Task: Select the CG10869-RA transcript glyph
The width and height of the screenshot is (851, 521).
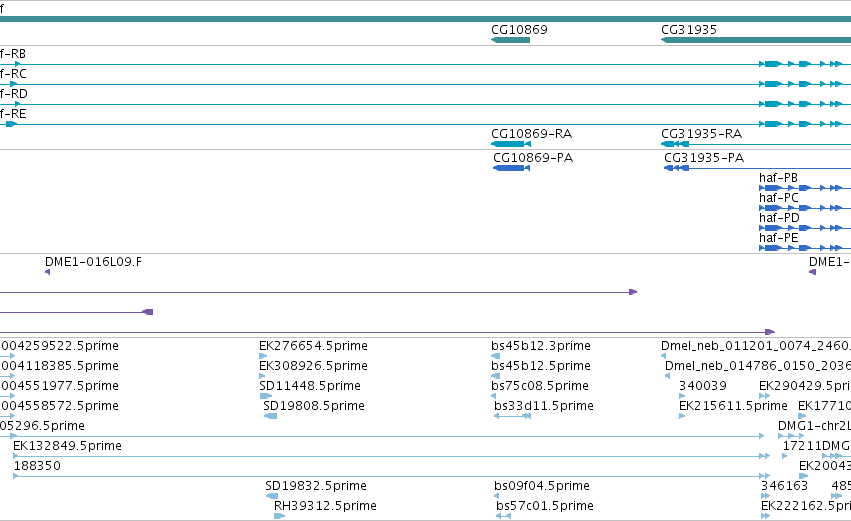Action: click(x=511, y=144)
